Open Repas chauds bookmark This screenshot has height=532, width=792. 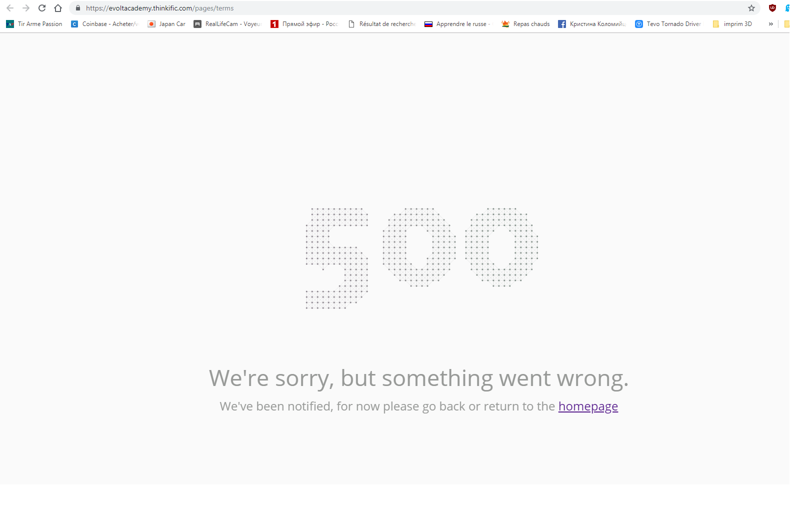point(525,24)
